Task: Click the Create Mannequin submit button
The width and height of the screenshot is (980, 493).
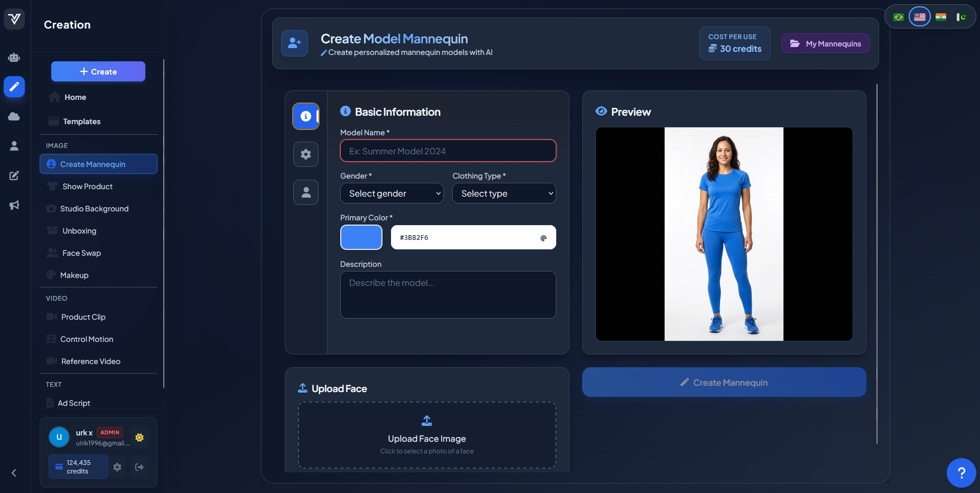Action: point(724,382)
